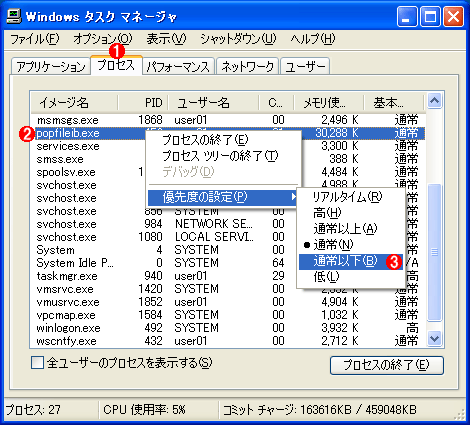Image resolution: width=470 pixels, height=425 pixels.
Task: Click the process list scrollbar thumb
Action: pyautogui.click(x=435, y=252)
